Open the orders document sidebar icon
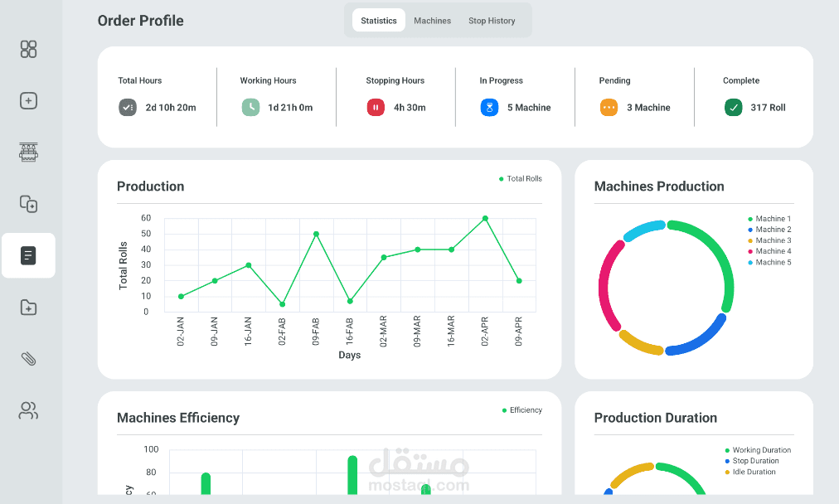The height and width of the screenshot is (504, 839). [28, 256]
